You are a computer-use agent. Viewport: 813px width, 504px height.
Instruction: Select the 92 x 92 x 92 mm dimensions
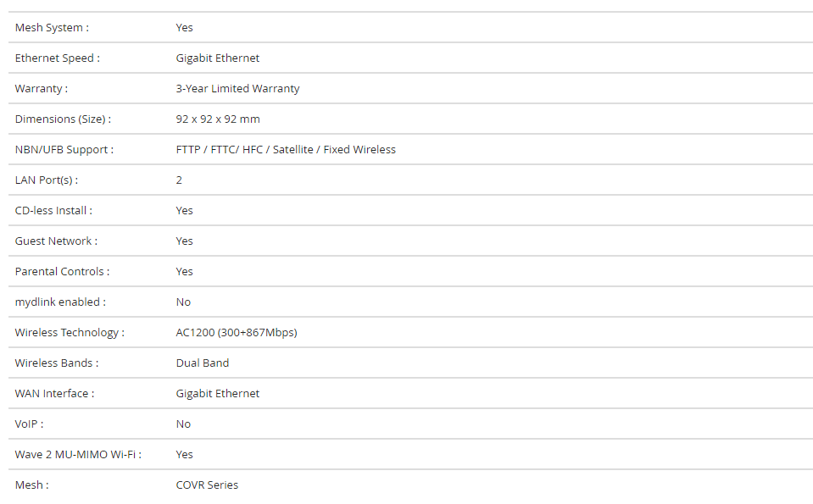(218, 119)
